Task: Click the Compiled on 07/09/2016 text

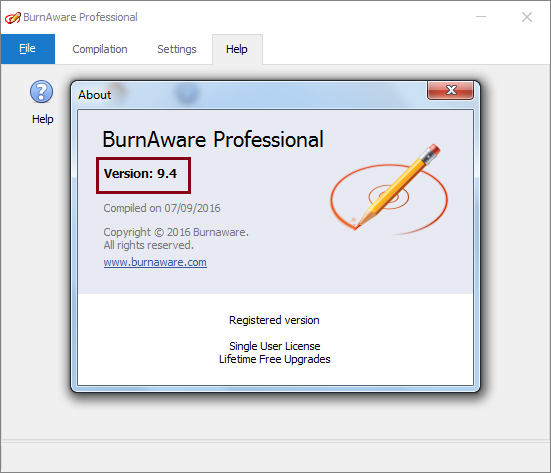Action: coord(162,208)
